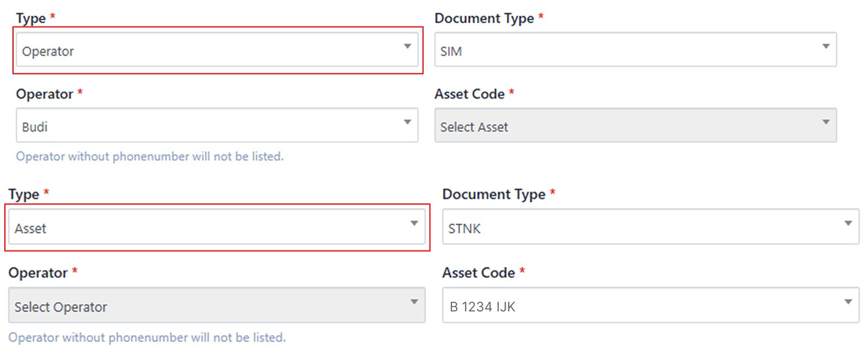Click the arrow on the STNK dropdown

pos(848,223)
